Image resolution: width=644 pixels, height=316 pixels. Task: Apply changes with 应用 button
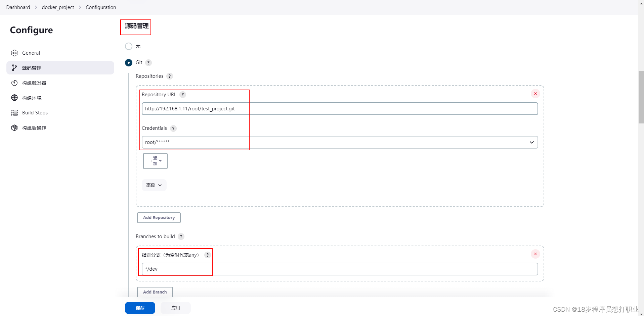point(176,308)
